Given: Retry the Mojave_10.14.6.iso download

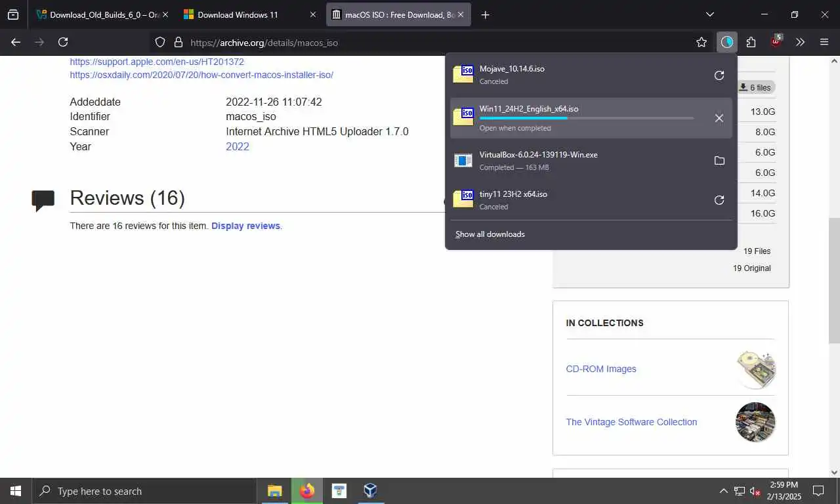Looking at the screenshot, I should pyautogui.click(x=719, y=75).
